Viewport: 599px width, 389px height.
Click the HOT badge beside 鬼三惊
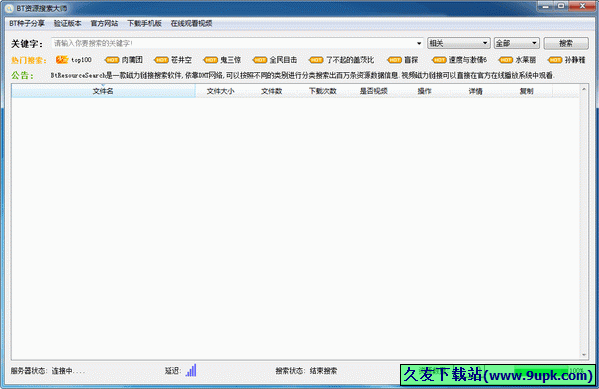210,60
